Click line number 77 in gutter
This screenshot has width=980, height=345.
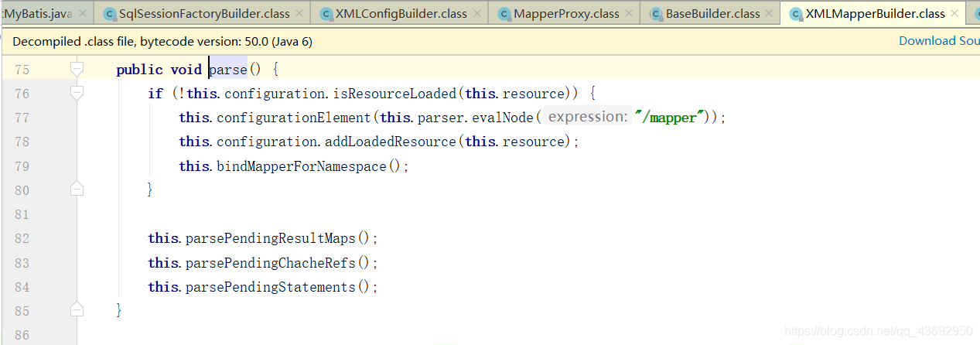22,118
